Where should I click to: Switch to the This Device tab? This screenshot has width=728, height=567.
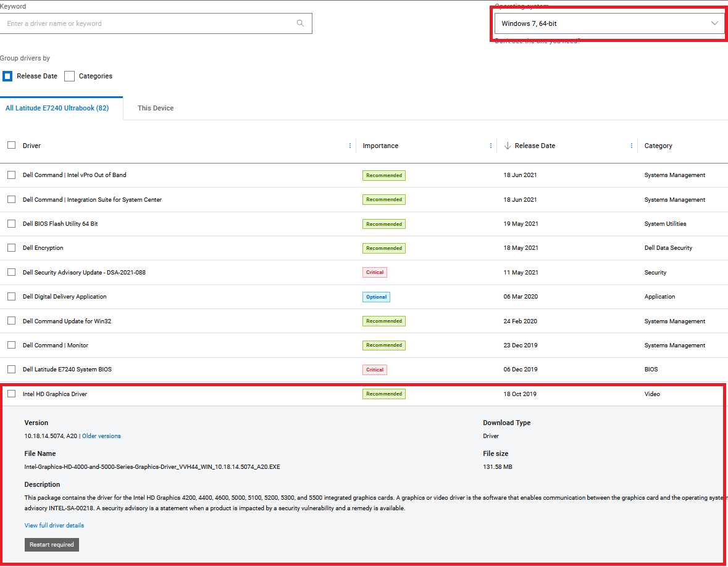tap(156, 108)
